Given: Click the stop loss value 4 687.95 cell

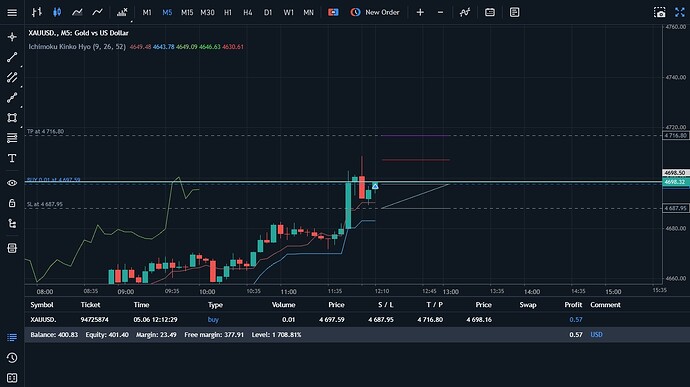Looking at the screenshot, I should point(381,320).
